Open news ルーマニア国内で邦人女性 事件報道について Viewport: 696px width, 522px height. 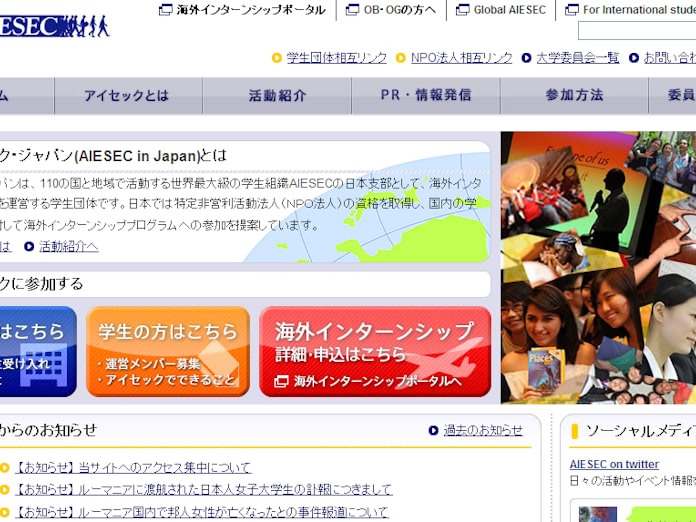[x=202, y=512]
